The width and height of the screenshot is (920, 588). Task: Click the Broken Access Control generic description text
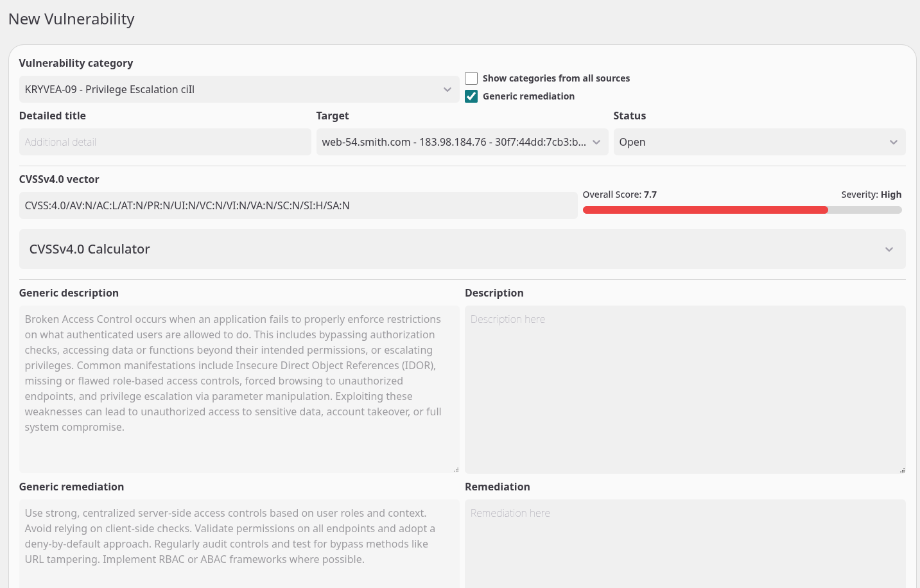point(234,373)
